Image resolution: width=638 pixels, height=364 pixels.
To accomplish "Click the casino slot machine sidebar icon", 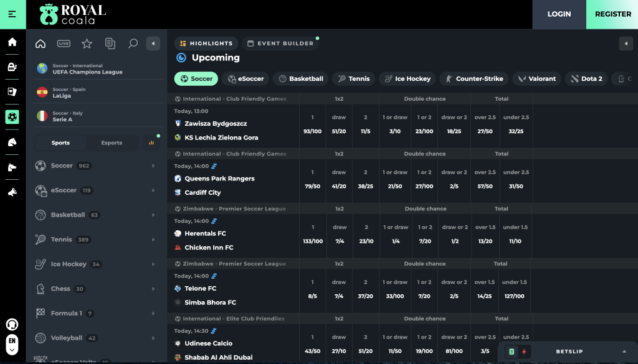I will point(12,67).
